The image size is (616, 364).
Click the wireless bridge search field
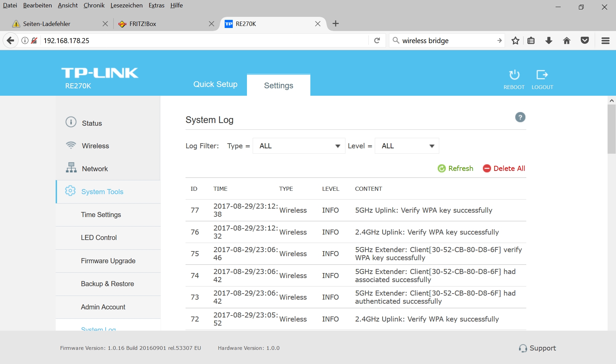[445, 41]
